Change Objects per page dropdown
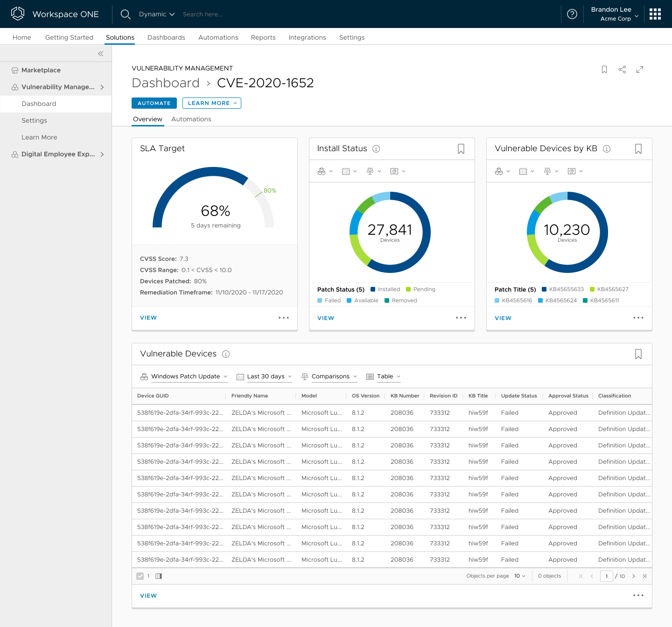 pyautogui.click(x=520, y=576)
